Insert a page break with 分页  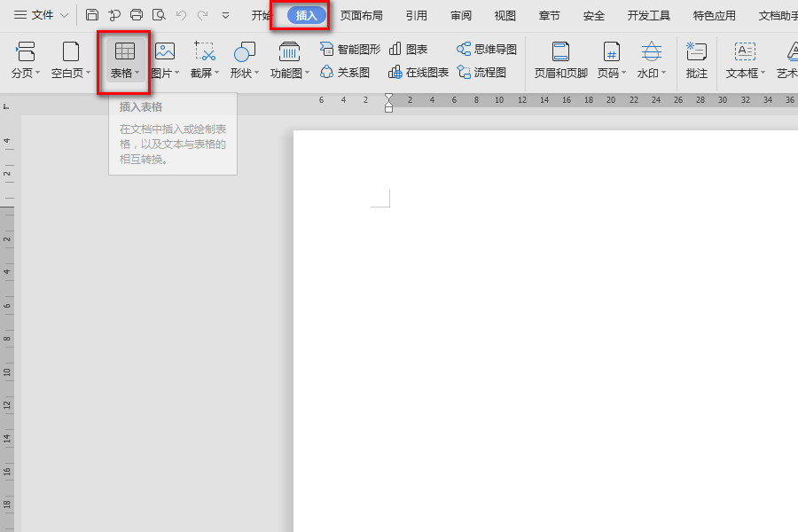(26, 60)
